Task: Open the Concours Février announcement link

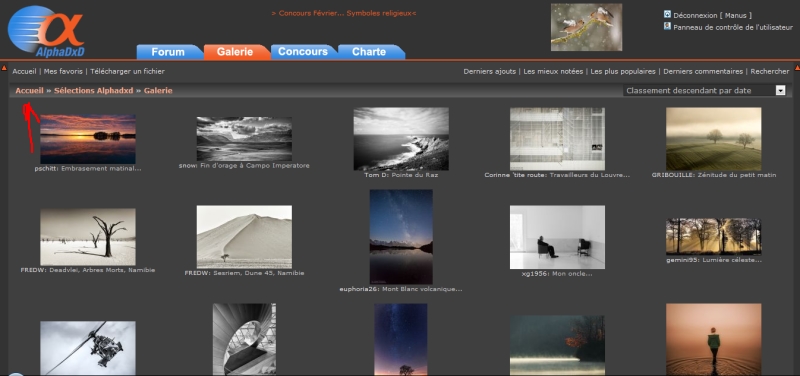Action: 344,13
